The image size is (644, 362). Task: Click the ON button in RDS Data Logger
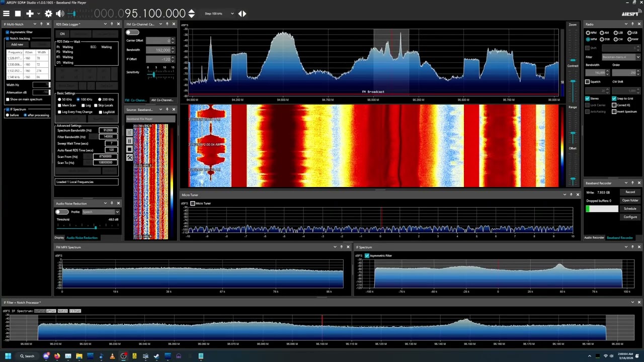point(62,34)
